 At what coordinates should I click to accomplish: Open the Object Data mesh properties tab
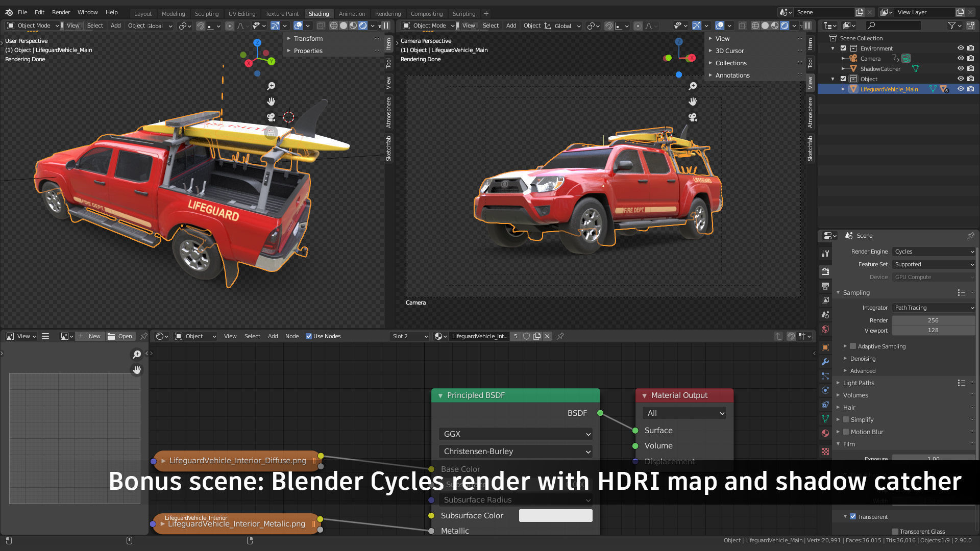tap(825, 419)
